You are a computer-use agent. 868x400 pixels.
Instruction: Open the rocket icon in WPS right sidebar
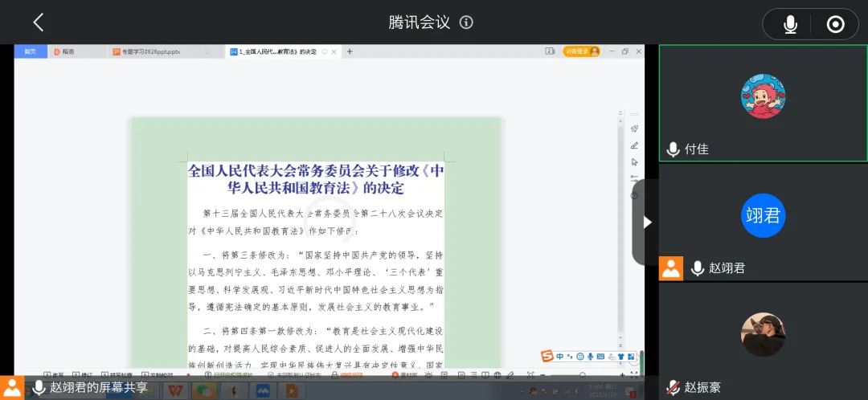pos(634,129)
